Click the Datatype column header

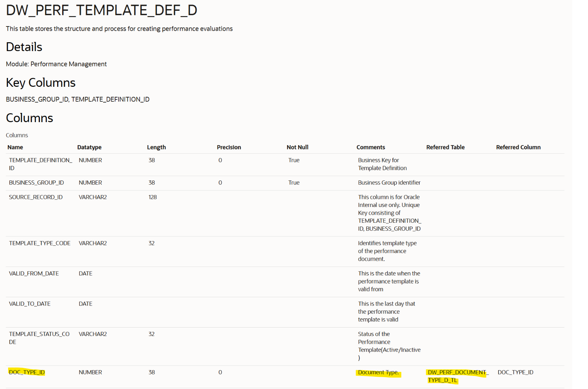89,147
